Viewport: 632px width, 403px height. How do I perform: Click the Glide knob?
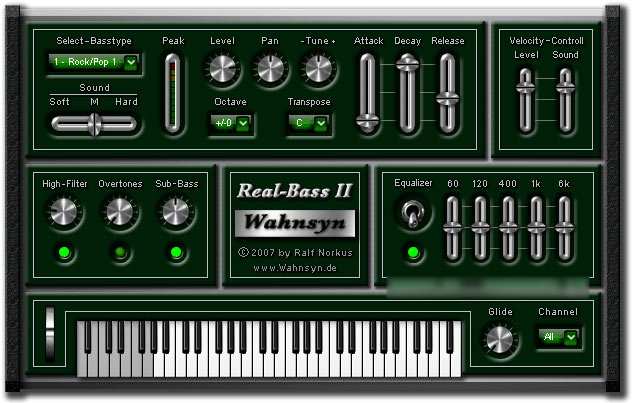pyautogui.click(x=500, y=339)
